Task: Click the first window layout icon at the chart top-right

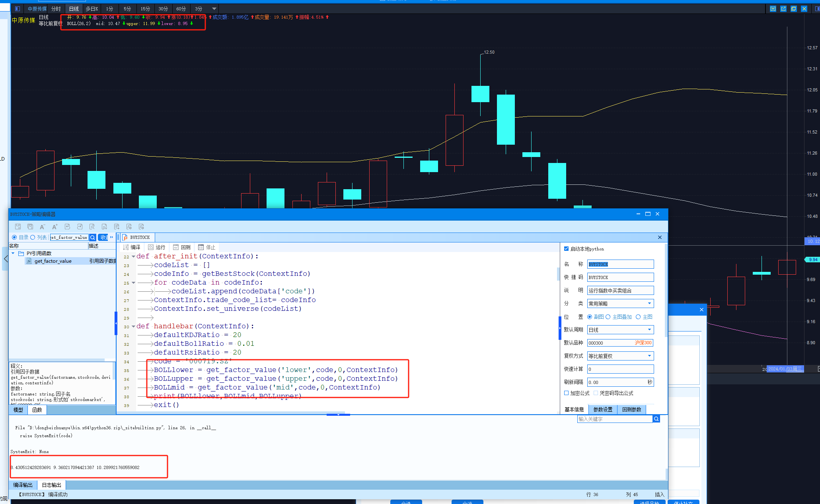Action: 773,9
